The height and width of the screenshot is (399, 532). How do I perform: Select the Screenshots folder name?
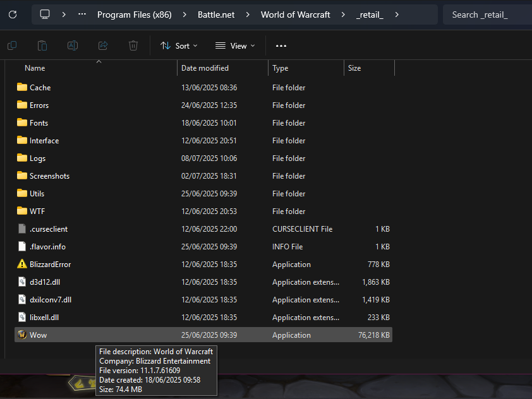click(49, 176)
